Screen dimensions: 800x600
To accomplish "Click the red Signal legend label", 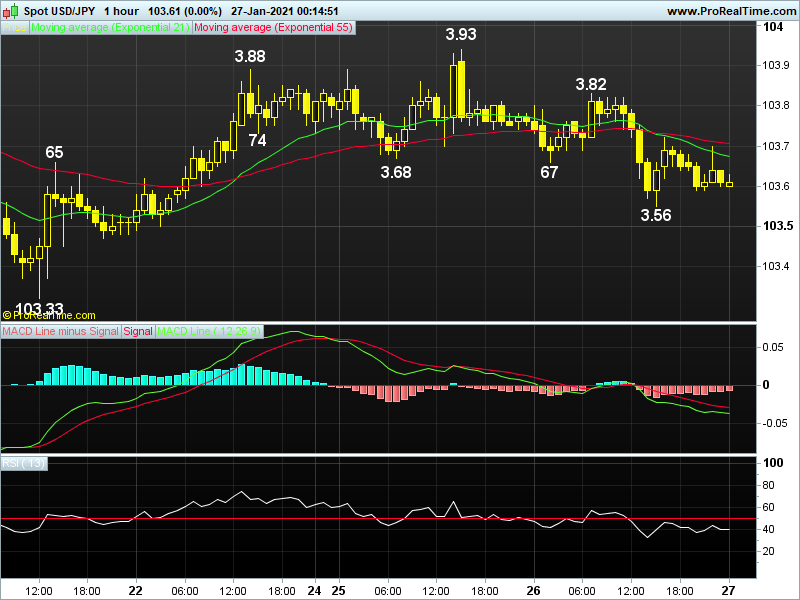I will pos(138,331).
